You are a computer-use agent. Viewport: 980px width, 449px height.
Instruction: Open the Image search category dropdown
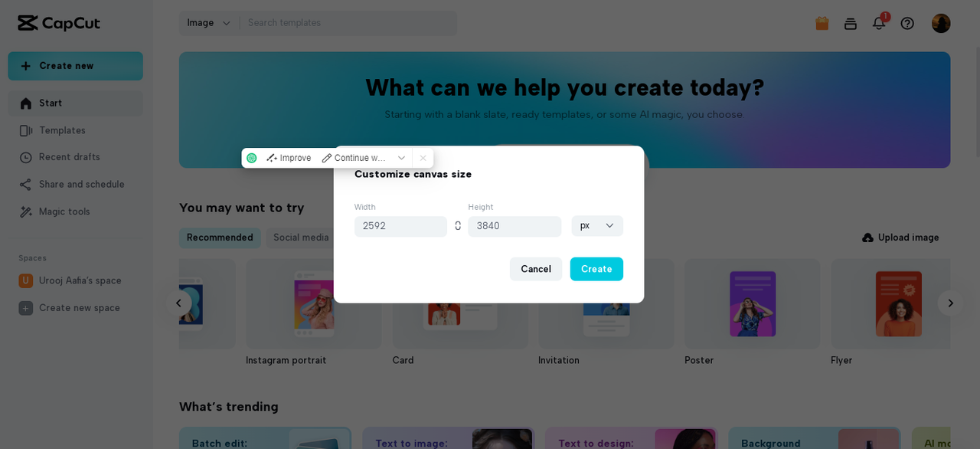(209, 23)
